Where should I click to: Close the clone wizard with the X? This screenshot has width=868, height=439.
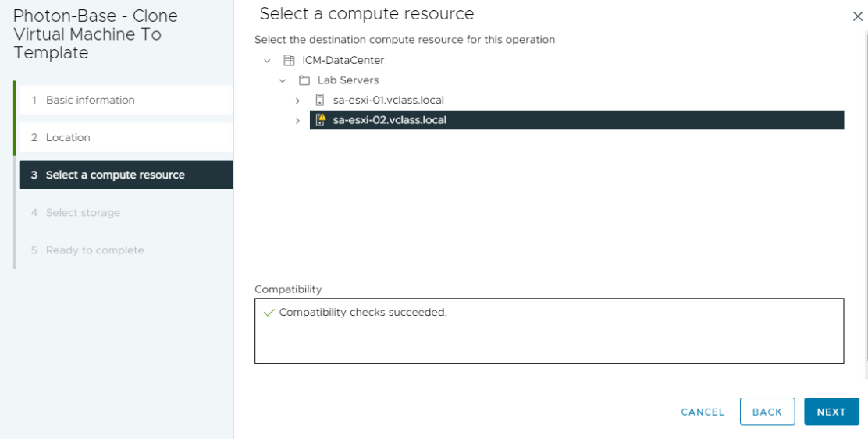coord(858,16)
